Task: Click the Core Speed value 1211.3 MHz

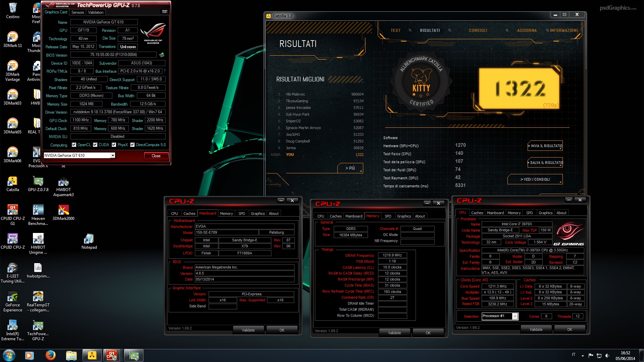Action: (497, 286)
